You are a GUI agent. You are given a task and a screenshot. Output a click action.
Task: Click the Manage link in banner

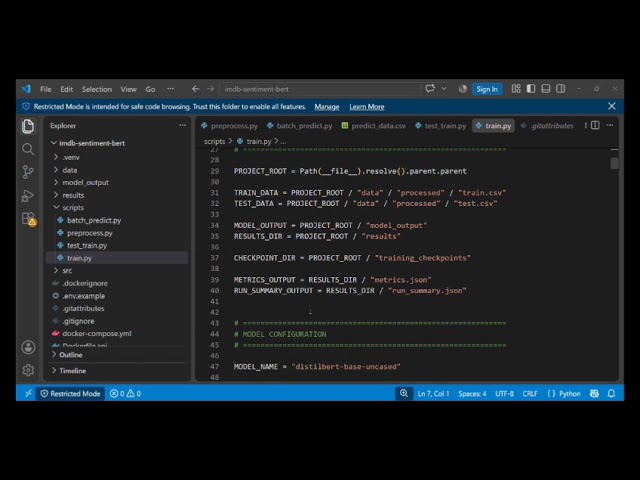click(327, 107)
